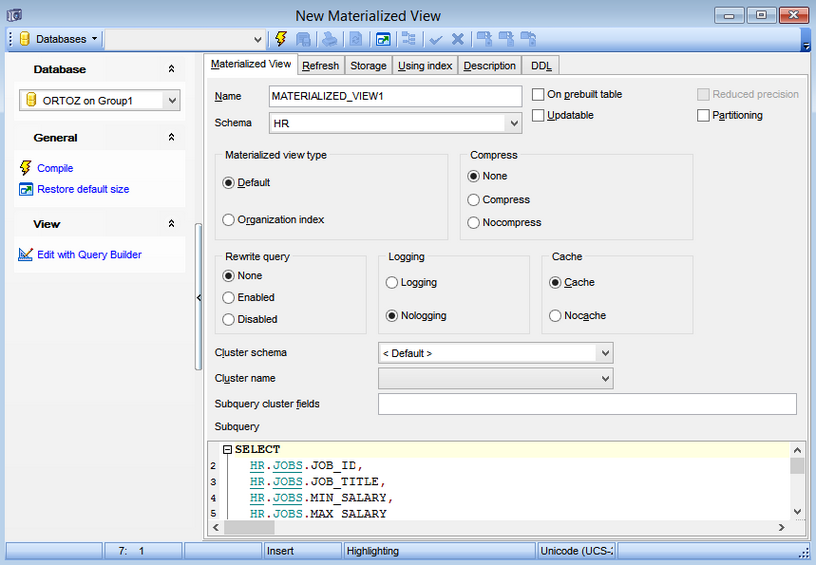Image resolution: width=816 pixels, height=565 pixels.
Task: Enable the On prebuilt table checkbox
Action: (x=538, y=94)
